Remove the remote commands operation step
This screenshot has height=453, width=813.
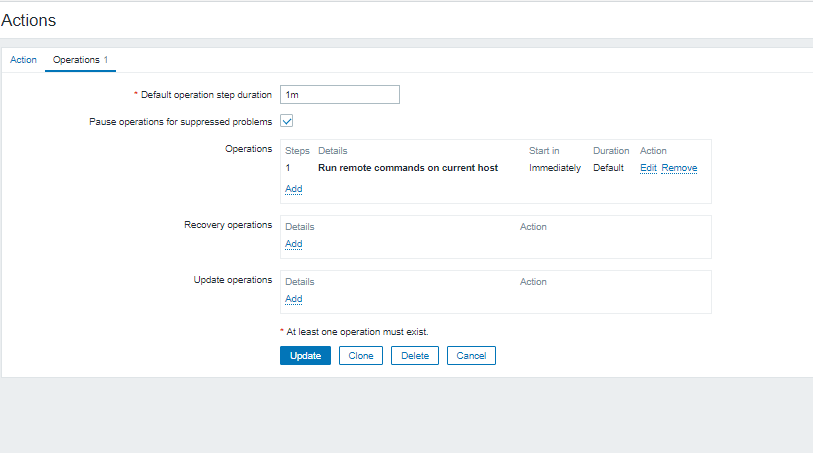point(679,168)
